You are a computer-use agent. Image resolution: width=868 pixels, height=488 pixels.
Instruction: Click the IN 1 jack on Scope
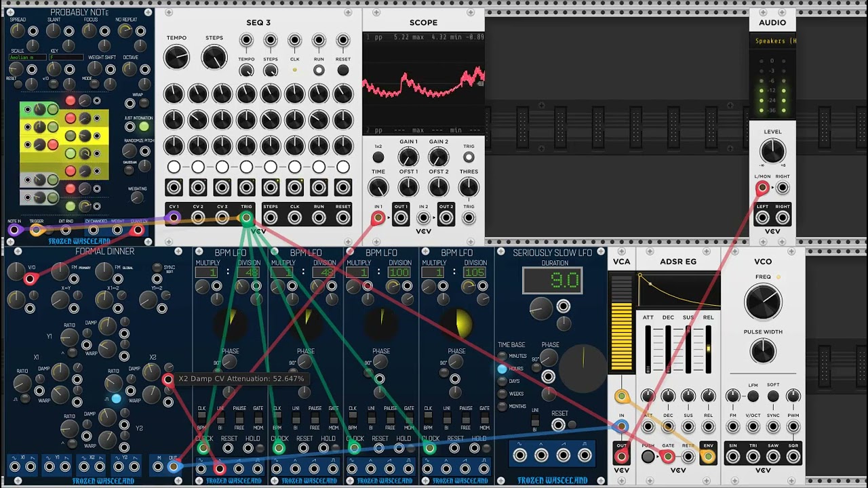pos(378,218)
